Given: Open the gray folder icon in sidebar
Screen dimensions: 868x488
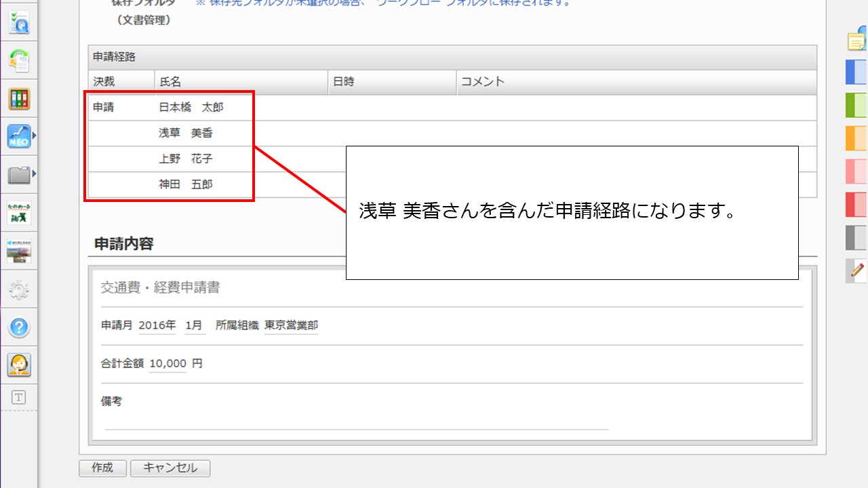Looking at the screenshot, I should click(19, 175).
